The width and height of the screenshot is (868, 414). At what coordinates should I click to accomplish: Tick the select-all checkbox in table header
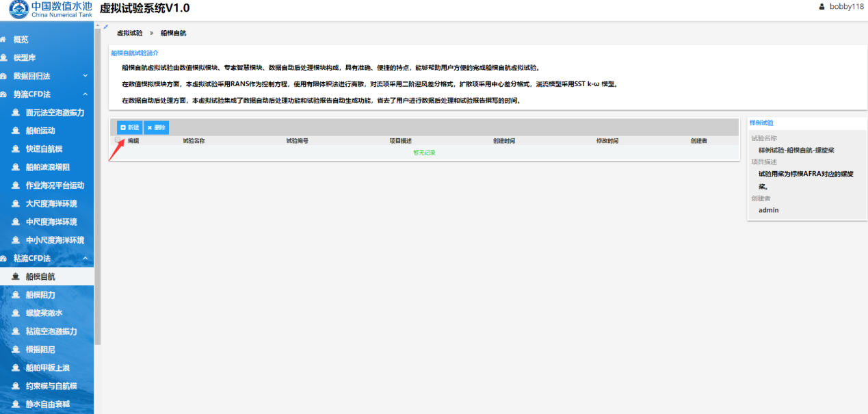118,140
